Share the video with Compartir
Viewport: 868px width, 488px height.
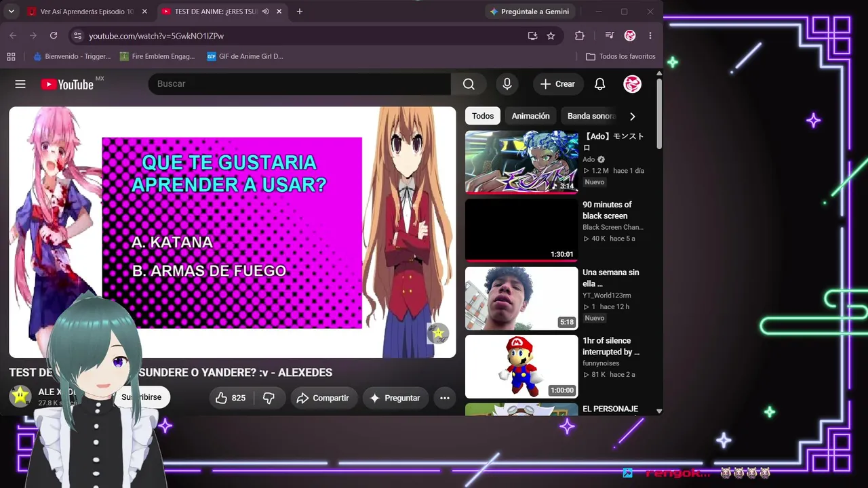(x=323, y=398)
